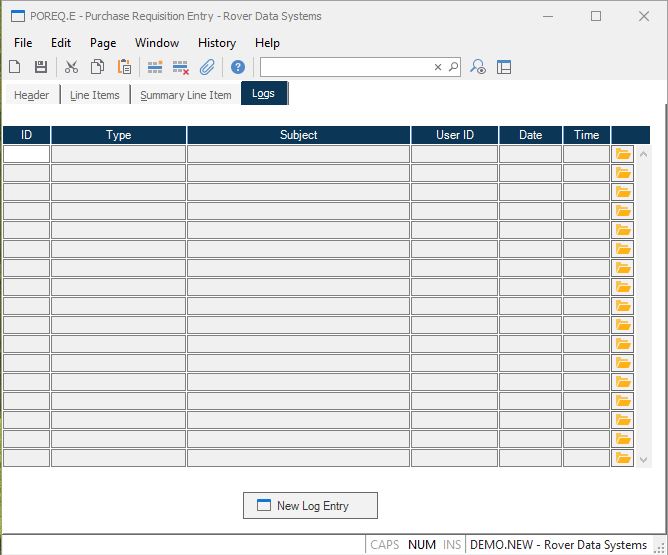Click the Delete row toolbar icon

pyautogui.click(x=181, y=67)
